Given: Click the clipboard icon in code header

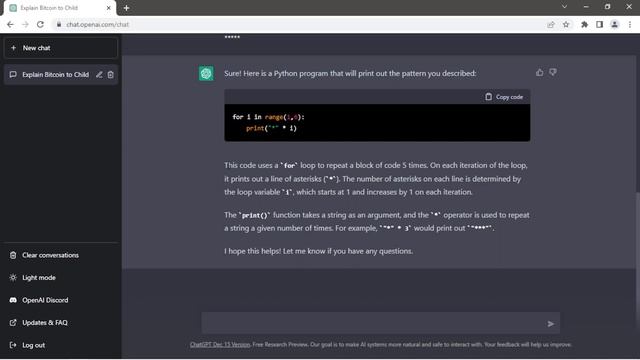Looking at the screenshot, I should click(x=489, y=97).
